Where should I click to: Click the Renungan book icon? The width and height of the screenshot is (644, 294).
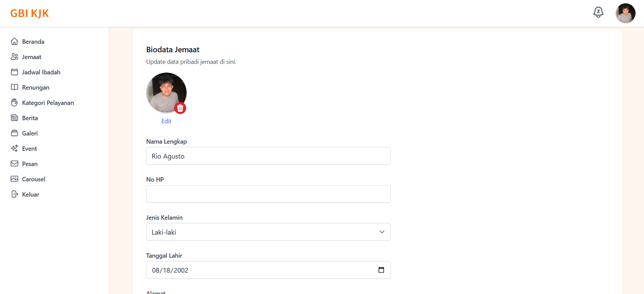(14, 87)
